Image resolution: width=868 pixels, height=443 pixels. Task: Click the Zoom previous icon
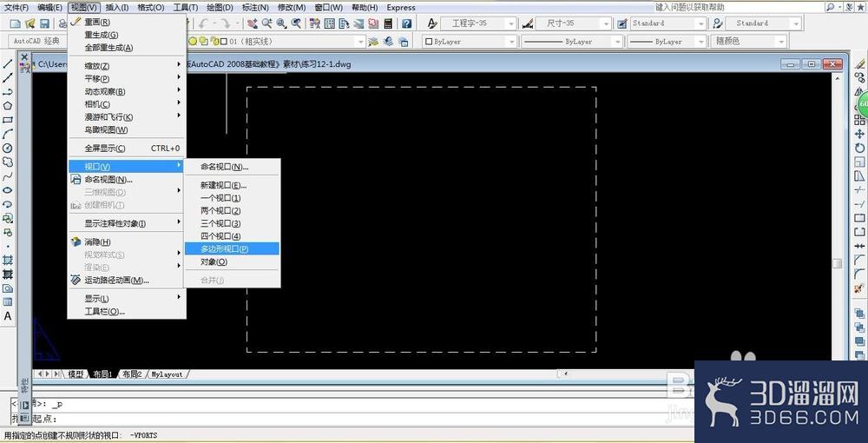(x=297, y=23)
